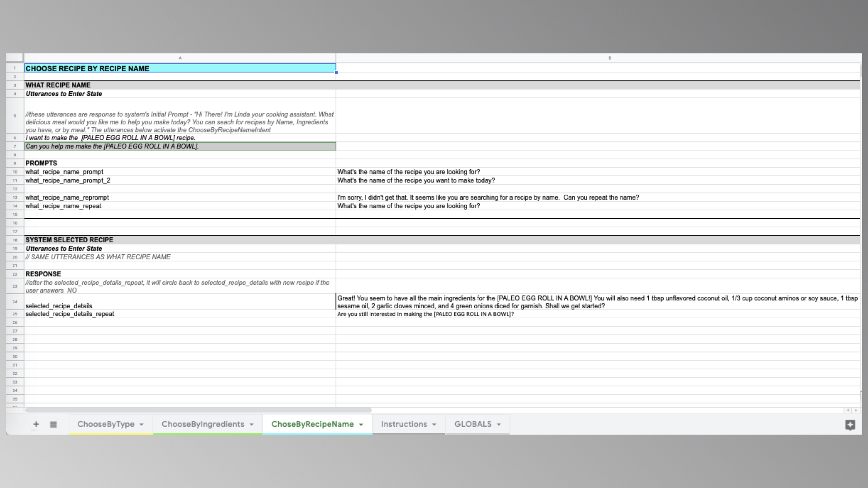The image size is (868, 488).
Task: Expand the GLOBALS tab dropdown arrow
Action: click(x=499, y=425)
